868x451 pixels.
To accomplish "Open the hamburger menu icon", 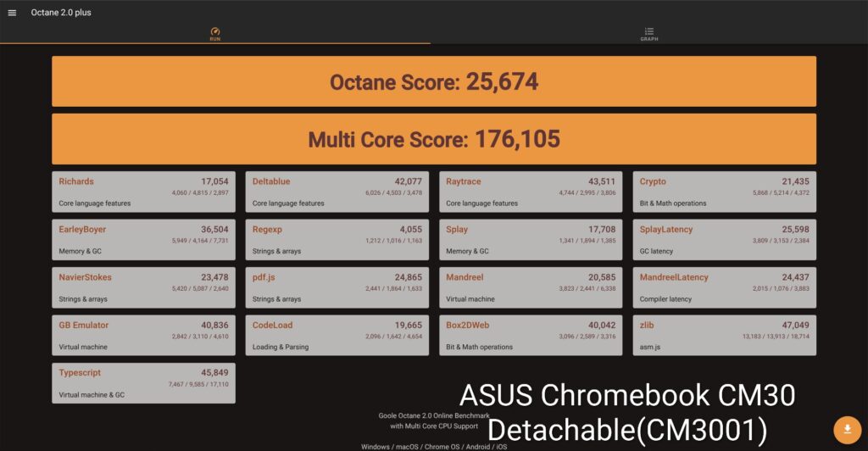I will pos(12,13).
